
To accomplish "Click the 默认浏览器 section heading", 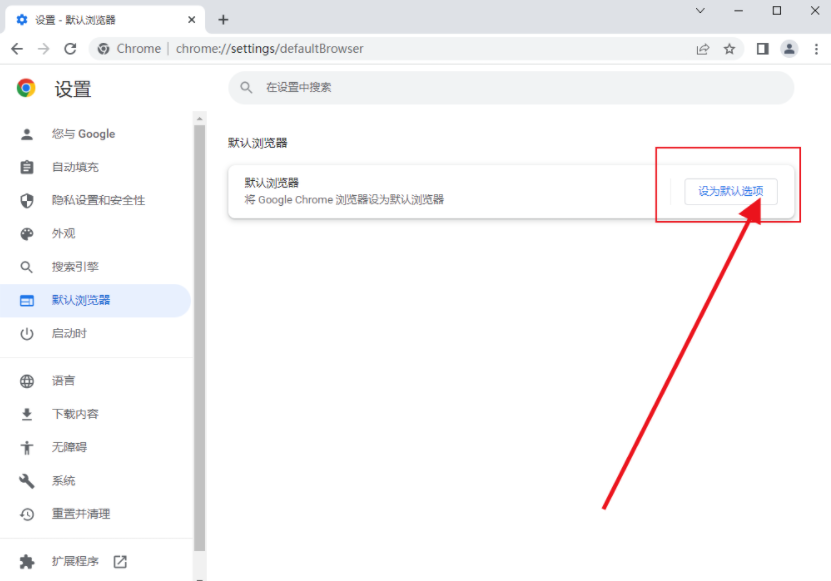I will point(258,143).
